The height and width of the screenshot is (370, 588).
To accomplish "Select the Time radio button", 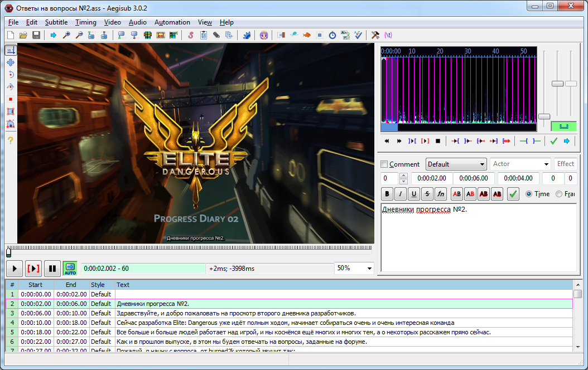I will click(529, 194).
